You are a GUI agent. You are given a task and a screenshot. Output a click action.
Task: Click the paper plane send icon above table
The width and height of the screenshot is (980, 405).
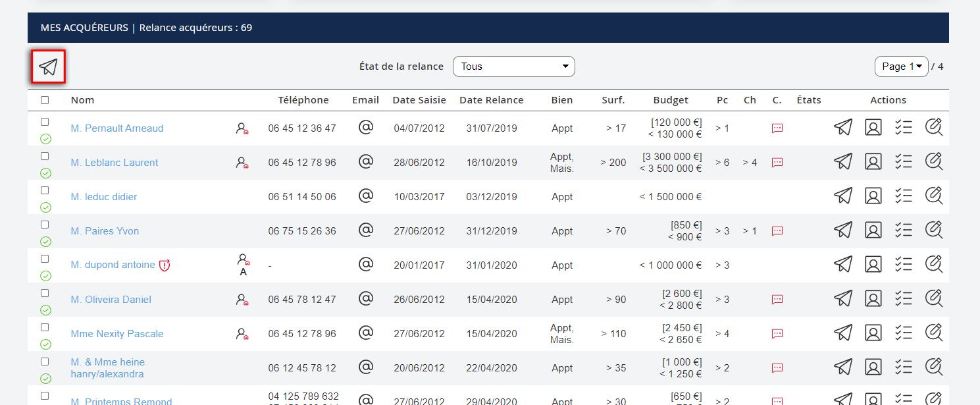[48, 67]
